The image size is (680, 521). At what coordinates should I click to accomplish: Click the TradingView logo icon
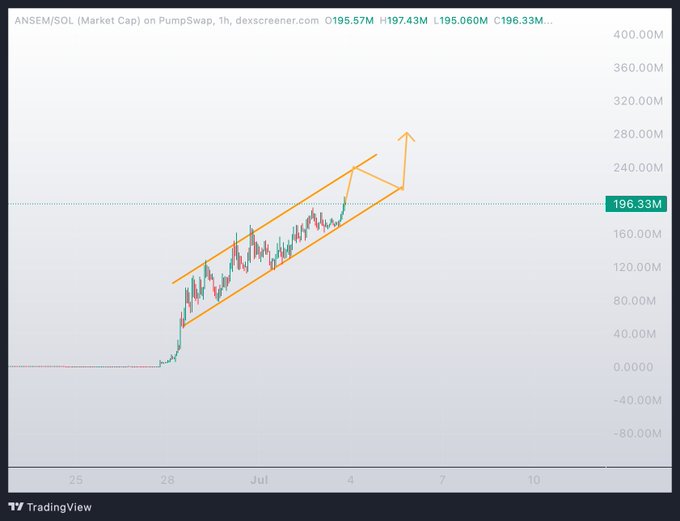click(16, 507)
